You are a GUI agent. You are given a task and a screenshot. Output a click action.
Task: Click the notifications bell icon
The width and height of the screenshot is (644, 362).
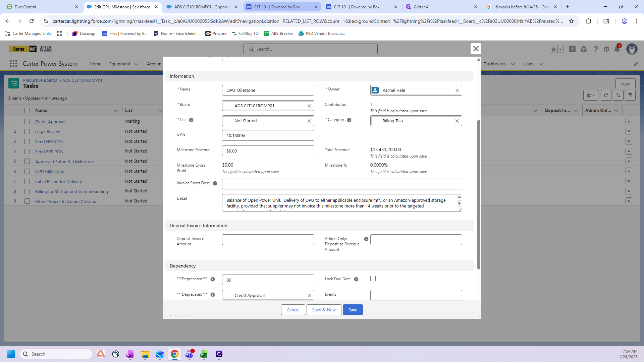[x=617, y=49]
